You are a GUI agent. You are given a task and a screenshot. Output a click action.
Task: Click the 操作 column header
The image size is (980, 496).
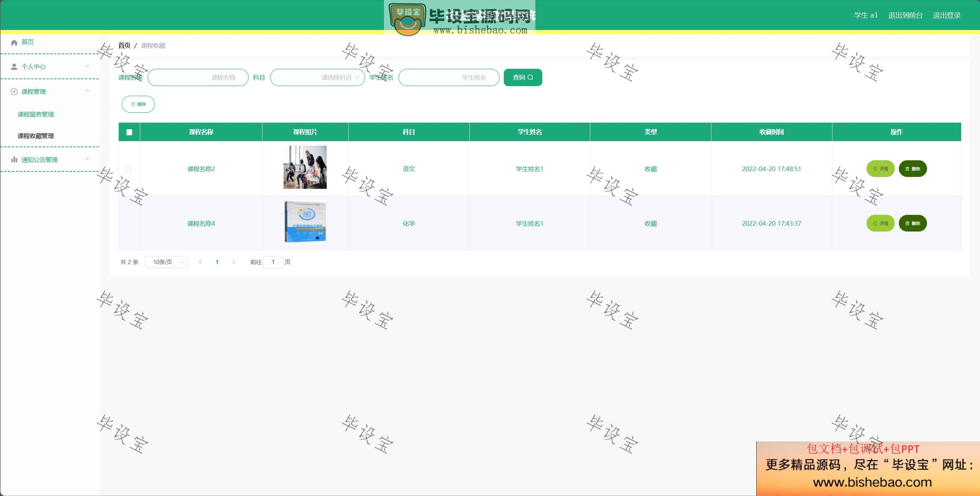coord(897,132)
